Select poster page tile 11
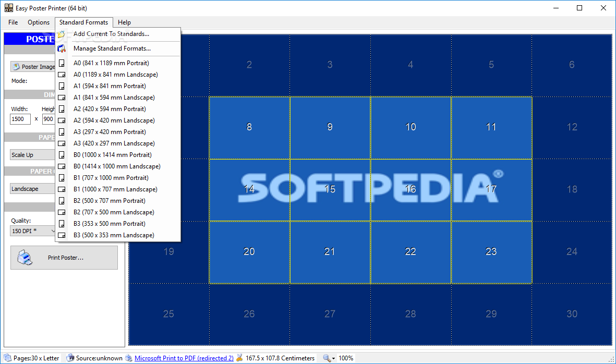This screenshot has width=616, height=364. point(491,128)
